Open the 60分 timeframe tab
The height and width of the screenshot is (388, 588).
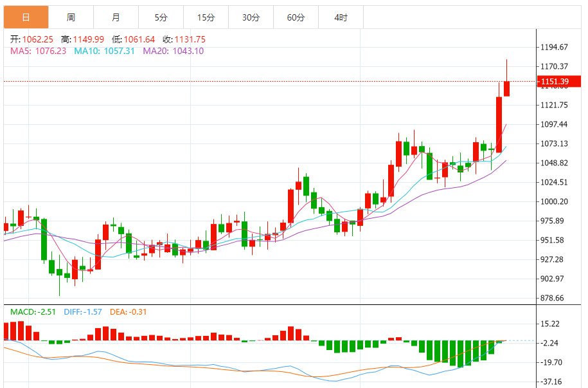click(296, 17)
